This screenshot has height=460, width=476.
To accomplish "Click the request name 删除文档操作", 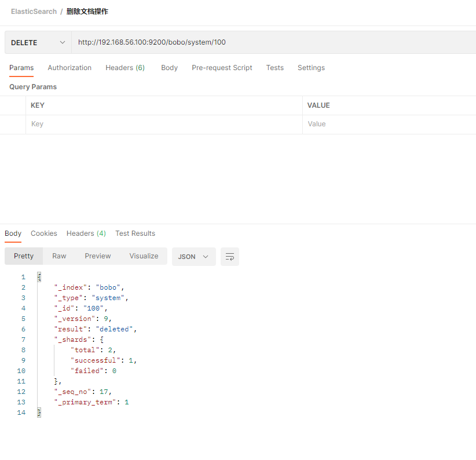I will pos(87,12).
